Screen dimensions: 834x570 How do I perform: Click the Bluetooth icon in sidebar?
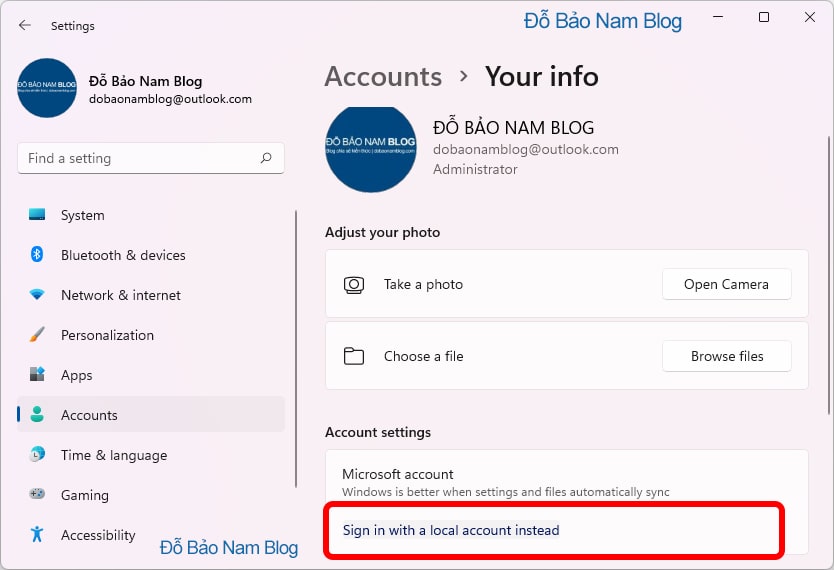click(37, 254)
